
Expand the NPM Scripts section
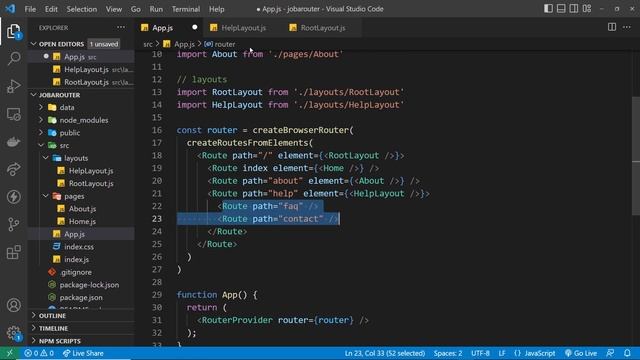(x=81, y=341)
